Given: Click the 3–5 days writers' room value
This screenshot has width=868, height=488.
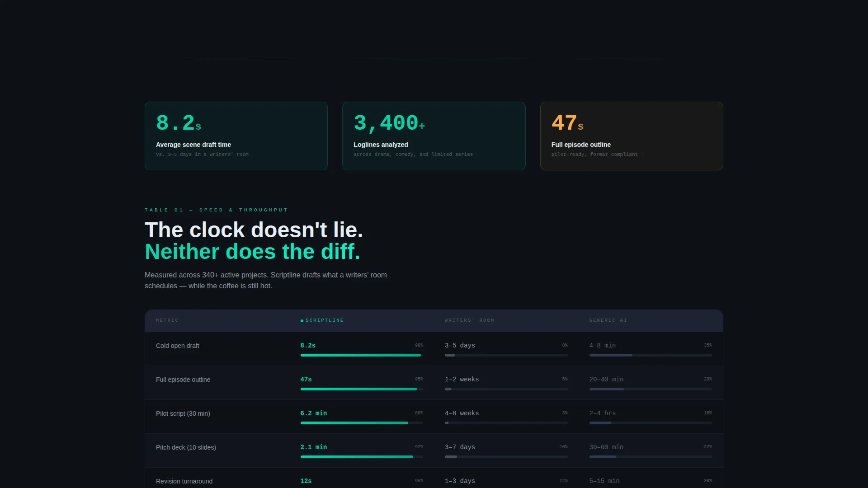Looking at the screenshot, I should (460, 345).
